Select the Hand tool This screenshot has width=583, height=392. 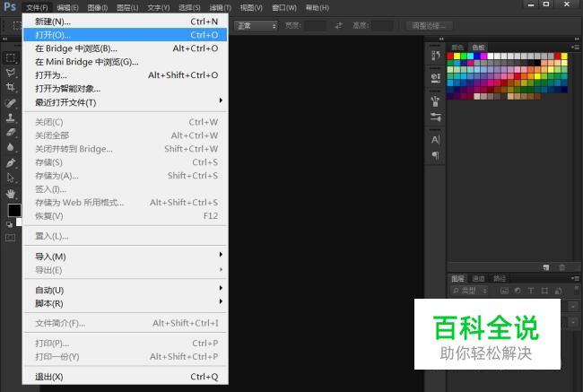coord(11,193)
